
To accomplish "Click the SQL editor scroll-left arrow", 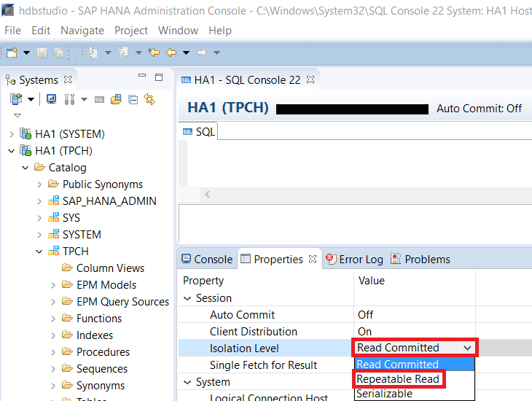I will pyautogui.click(x=207, y=195).
